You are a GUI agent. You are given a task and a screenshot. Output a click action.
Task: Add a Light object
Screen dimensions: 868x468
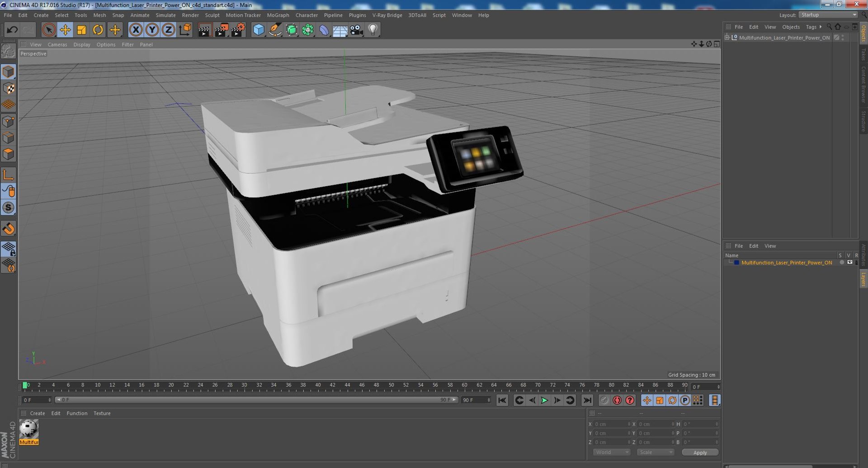[x=373, y=30]
